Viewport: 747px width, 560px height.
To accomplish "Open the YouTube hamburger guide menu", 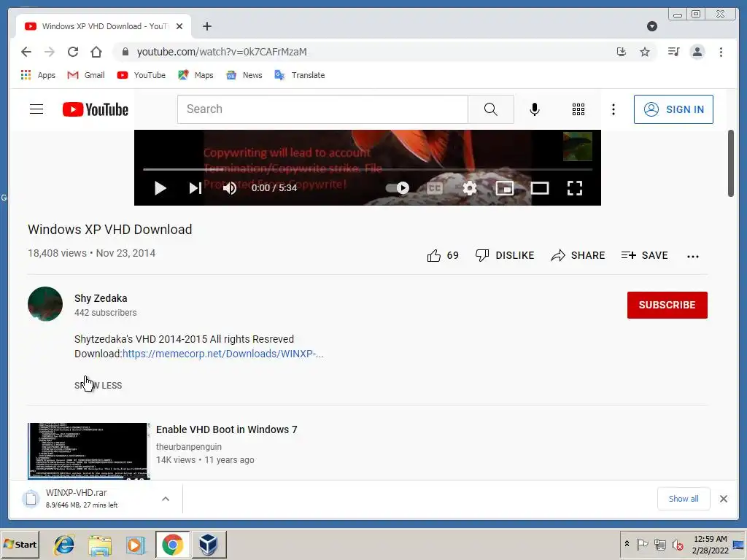I will [x=36, y=109].
